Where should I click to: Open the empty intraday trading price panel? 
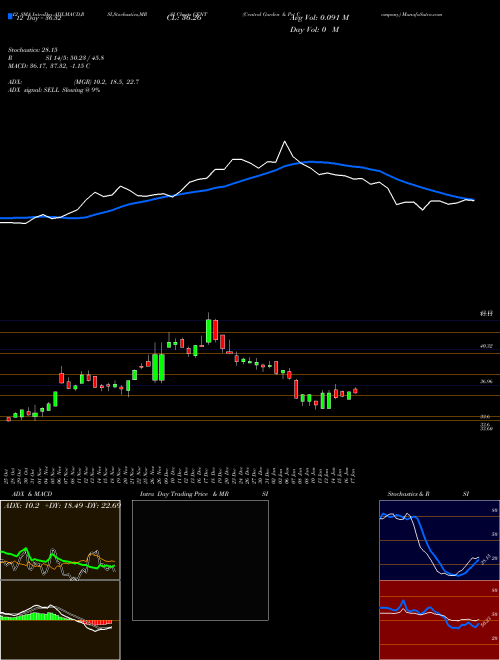200,560
